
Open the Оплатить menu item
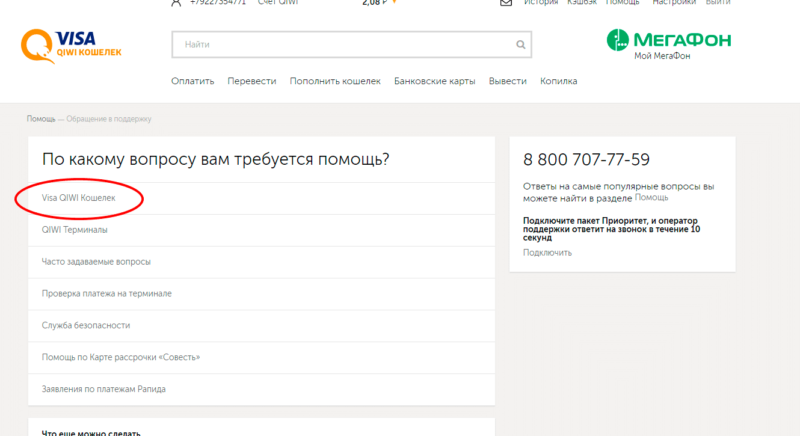192,81
